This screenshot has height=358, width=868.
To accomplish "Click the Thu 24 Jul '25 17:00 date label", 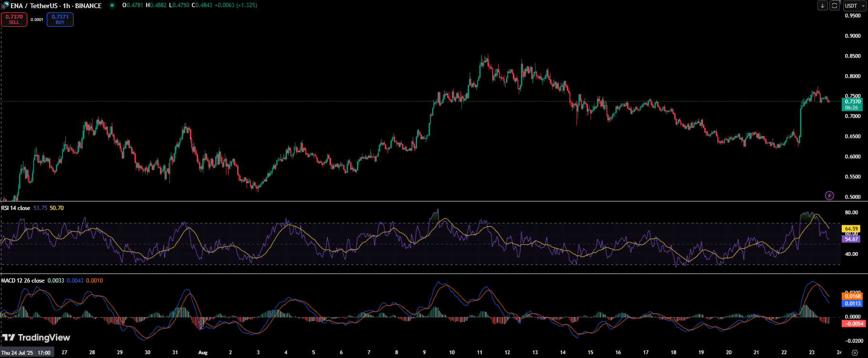I will (26, 353).
